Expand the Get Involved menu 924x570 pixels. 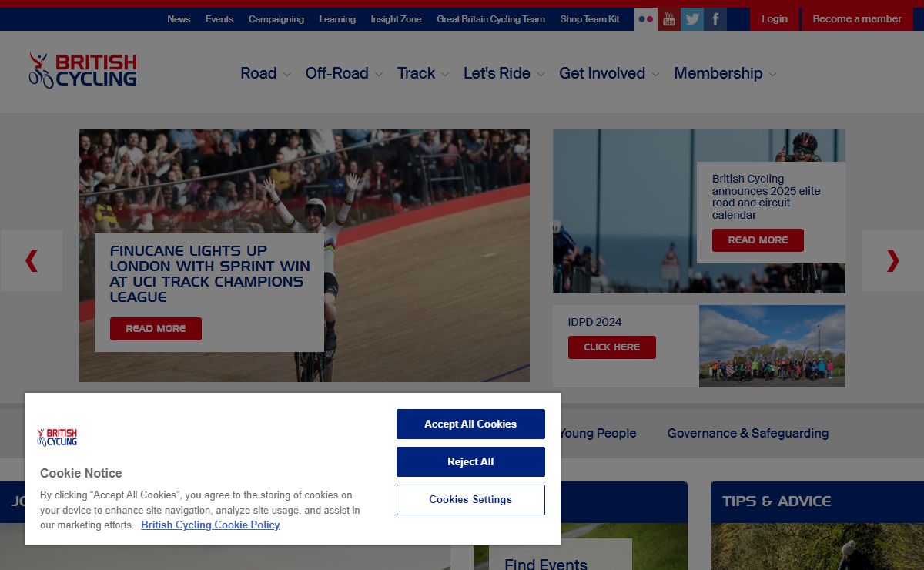609,73
